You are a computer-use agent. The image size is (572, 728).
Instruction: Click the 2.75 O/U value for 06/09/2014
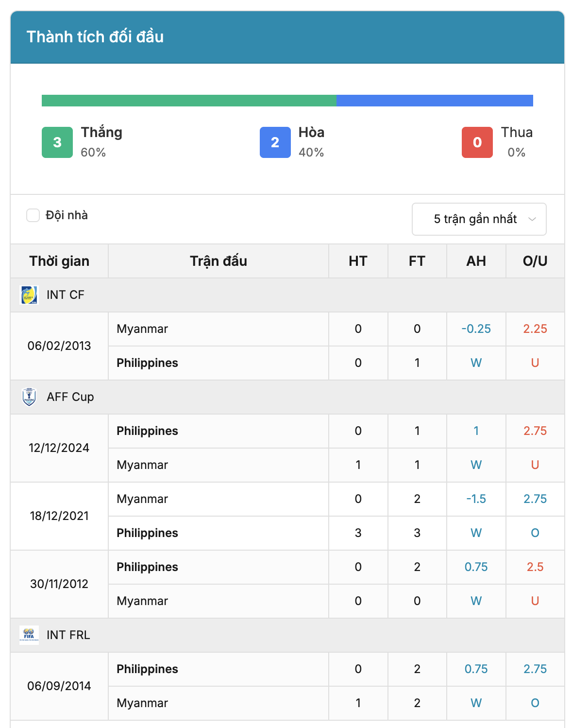click(535, 669)
